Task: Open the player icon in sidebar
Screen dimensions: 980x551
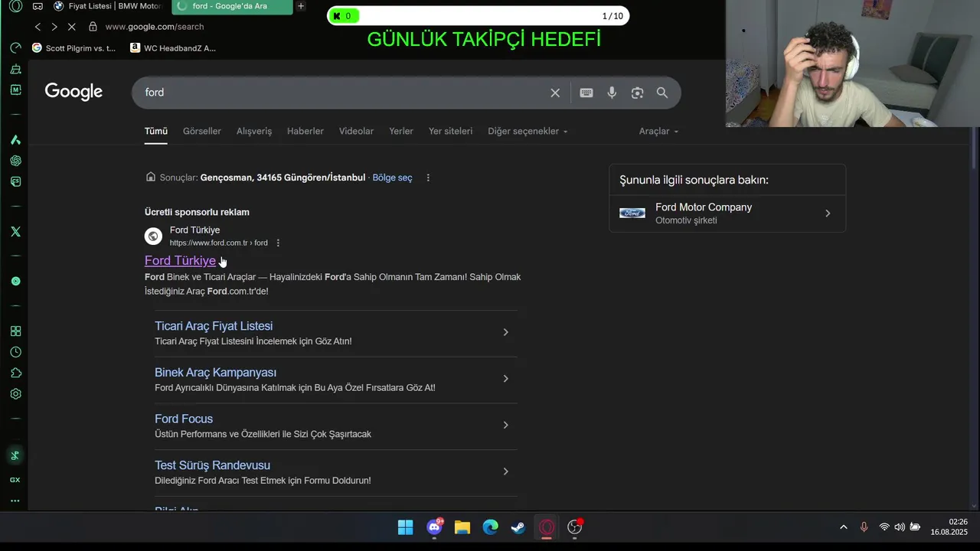Action: [15, 281]
